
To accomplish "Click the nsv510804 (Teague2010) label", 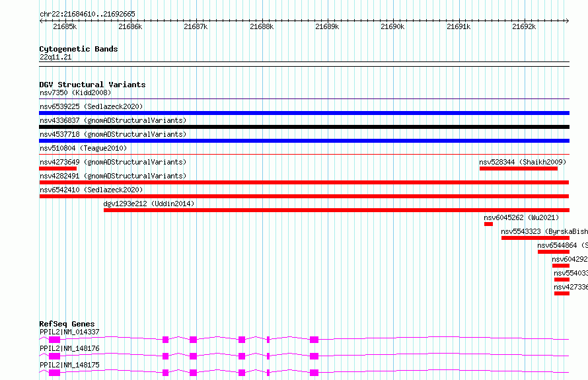I will [x=83, y=148].
